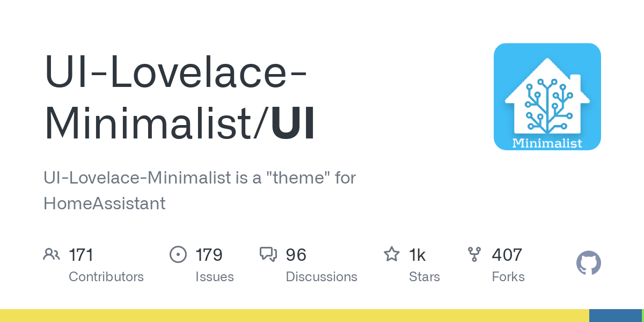Click the Discussions label
644x322 pixels.
click(321, 277)
